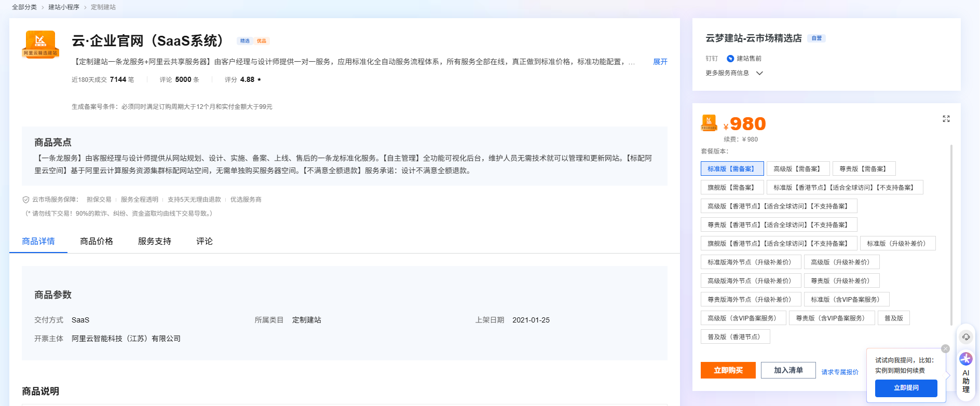The image size is (980, 406).
Task: Click the rating star next to 4.88
Action: (259, 80)
